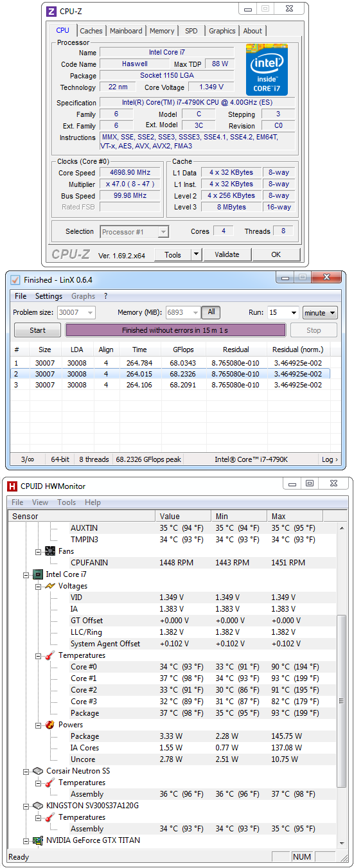Click the CPUID HWMonitor red H title icon
The width and height of the screenshot is (354, 868).
[12, 486]
